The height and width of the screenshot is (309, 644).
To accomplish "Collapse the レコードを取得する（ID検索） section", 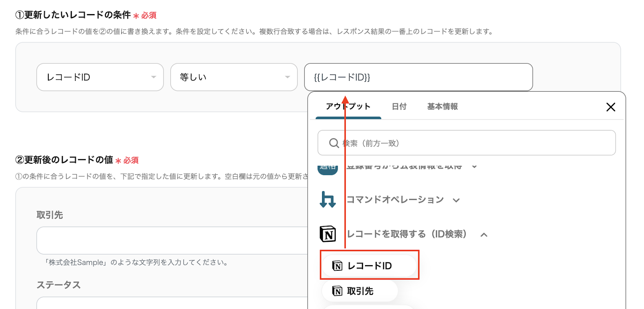I will point(484,235).
